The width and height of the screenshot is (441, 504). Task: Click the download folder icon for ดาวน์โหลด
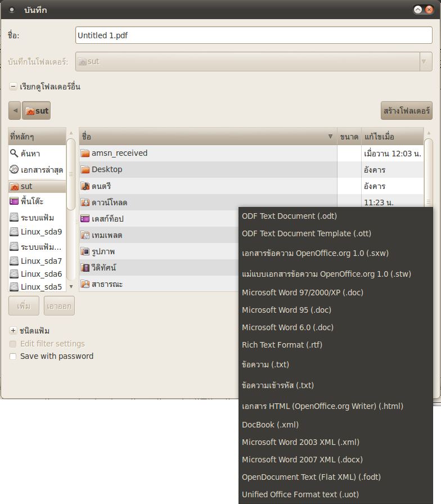coord(85,202)
